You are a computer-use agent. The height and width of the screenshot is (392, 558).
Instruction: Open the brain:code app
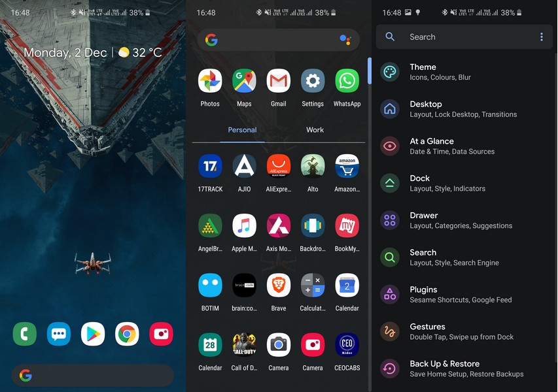click(x=244, y=285)
